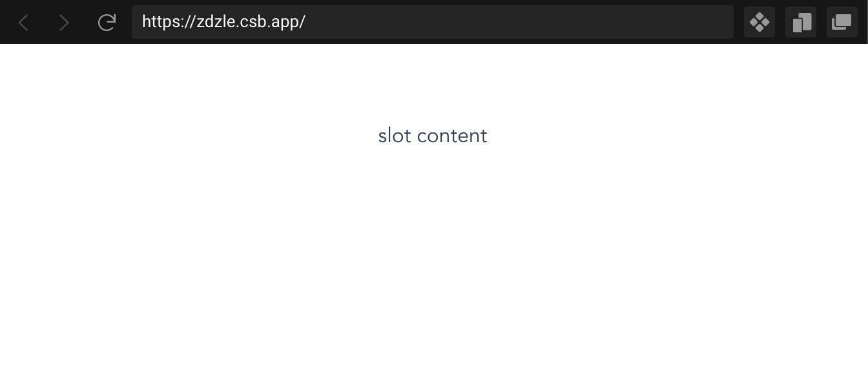Click the word 'slot' in page text
This screenshot has width=868, height=367.
tap(395, 136)
